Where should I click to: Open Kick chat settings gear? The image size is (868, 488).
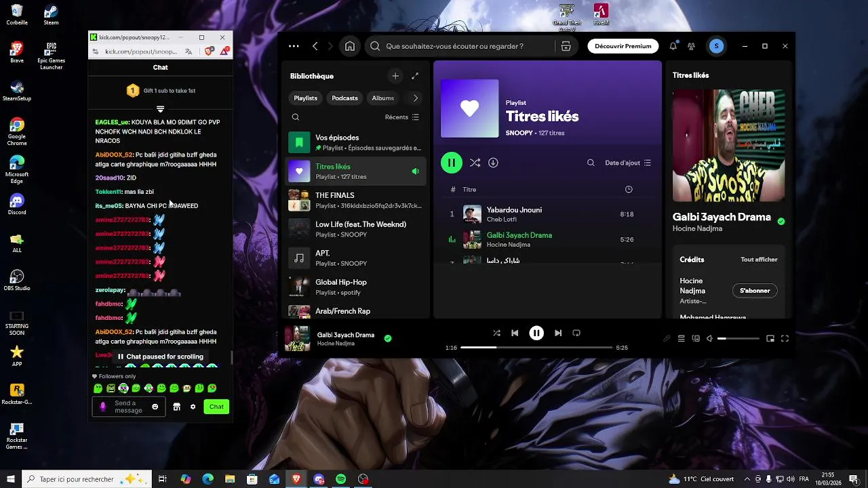pos(193,407)
